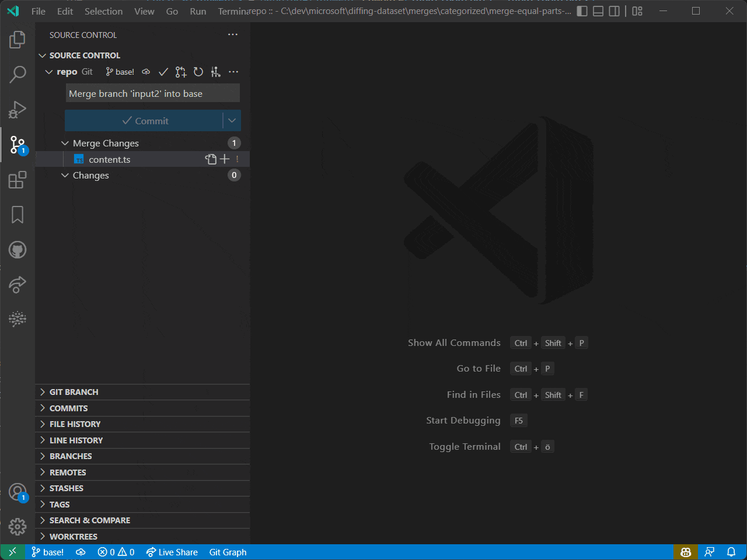Toggle secondary side bar visibility
Screen dimensions: 747x560
tap(615, 11)
